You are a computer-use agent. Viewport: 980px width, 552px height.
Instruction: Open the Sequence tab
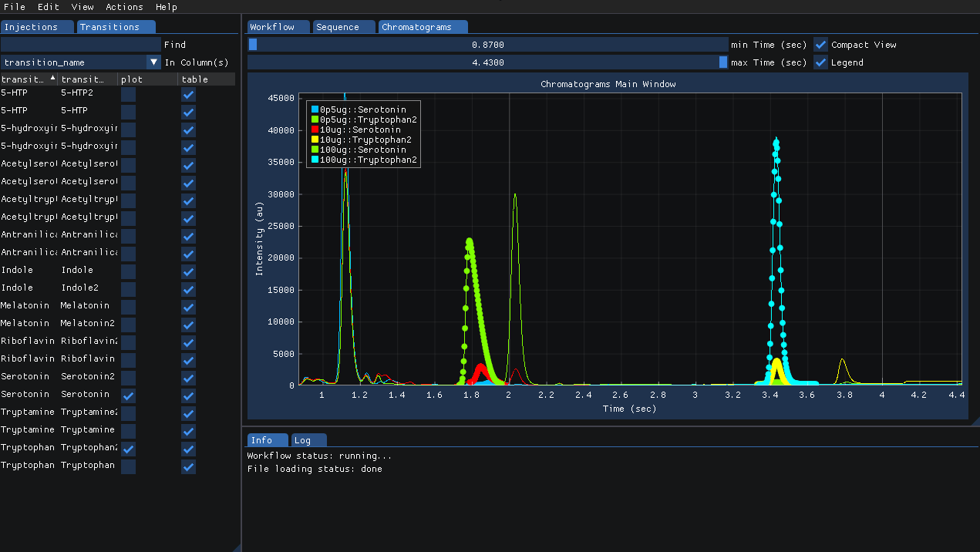344,27
